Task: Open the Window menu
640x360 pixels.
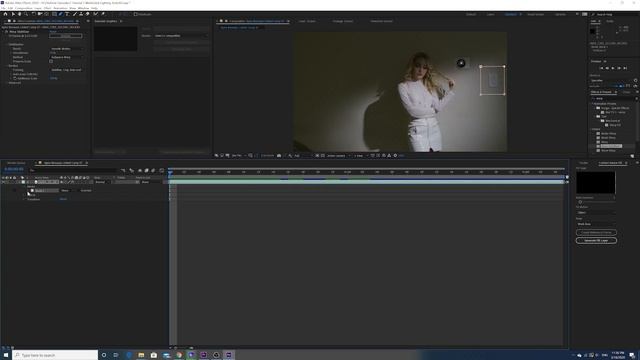Action: coord(83,8)
